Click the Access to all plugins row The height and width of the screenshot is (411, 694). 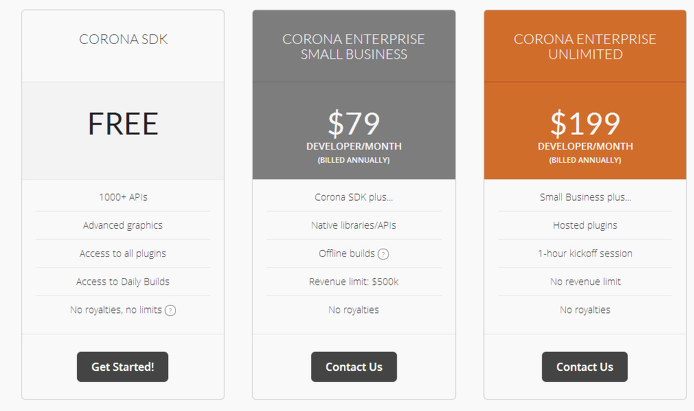[123, 254]
